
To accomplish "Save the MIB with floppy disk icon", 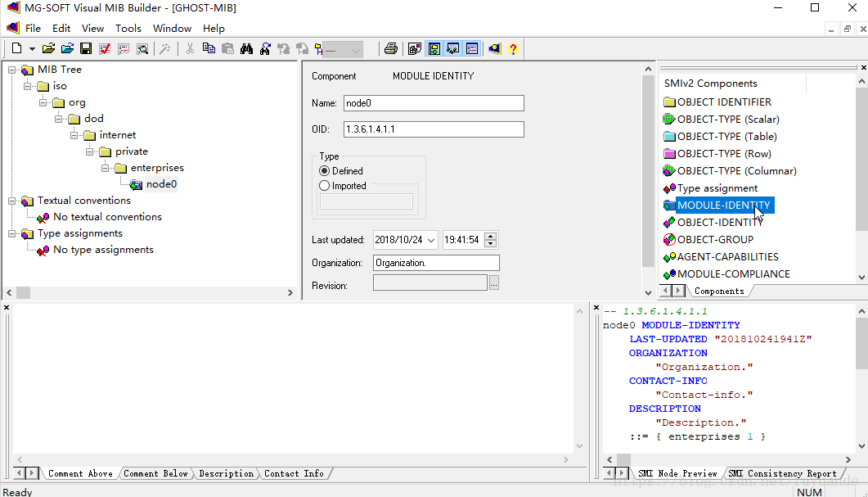I will (x=86, y=49).
